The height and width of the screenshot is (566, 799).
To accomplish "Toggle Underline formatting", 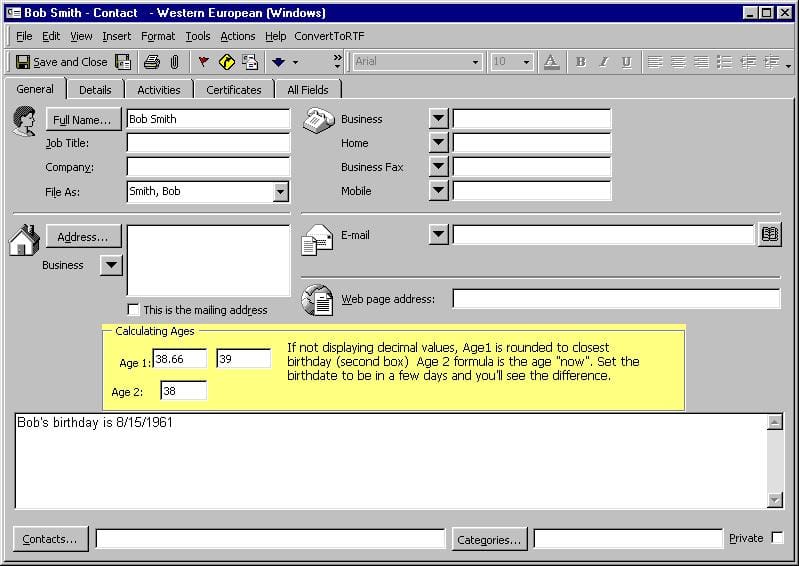I will pos(627,62).
